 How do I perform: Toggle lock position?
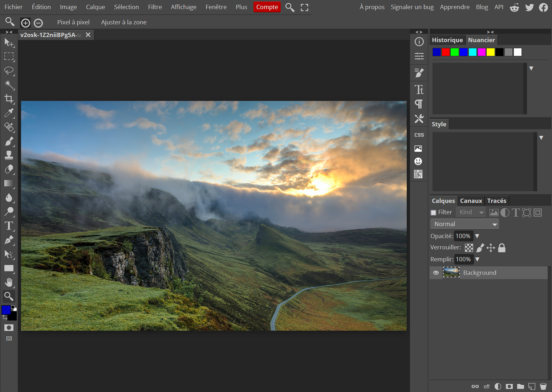491,248
